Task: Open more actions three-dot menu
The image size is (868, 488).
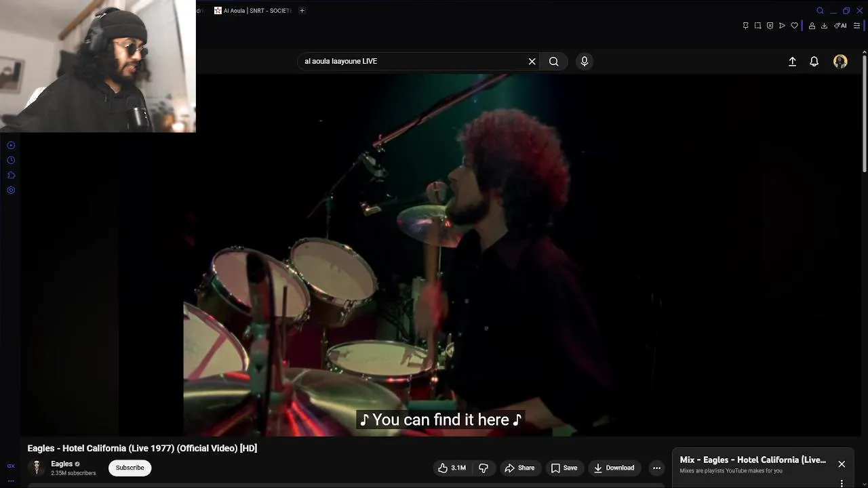Action: pyautogui.click(x=656, y=468)
